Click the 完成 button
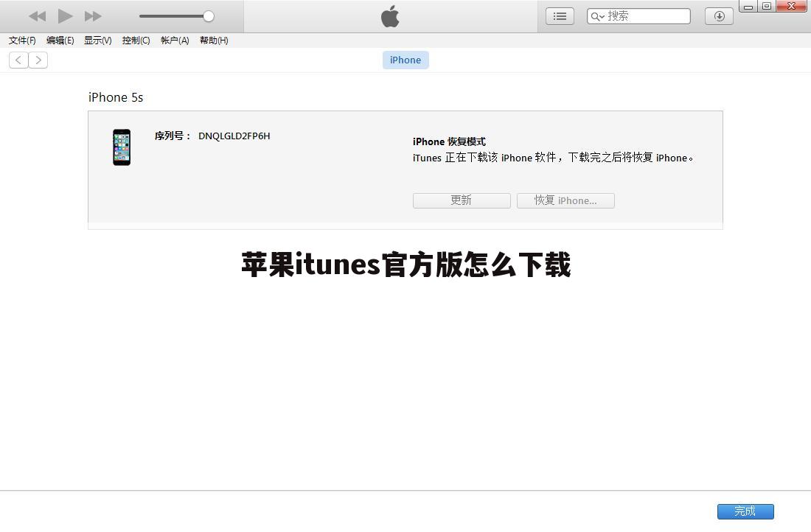This screenshot has width=811, height=532. click(745, 511)
